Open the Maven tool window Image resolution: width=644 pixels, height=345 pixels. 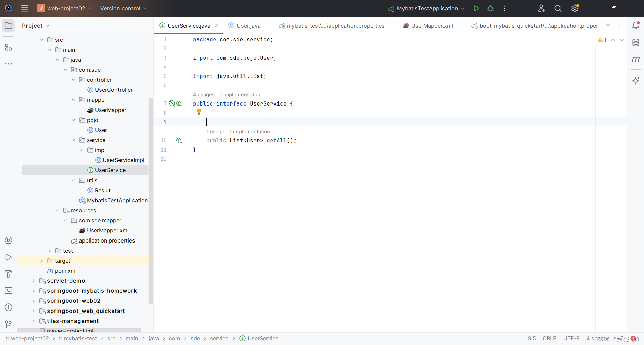(x=636, y=59)
